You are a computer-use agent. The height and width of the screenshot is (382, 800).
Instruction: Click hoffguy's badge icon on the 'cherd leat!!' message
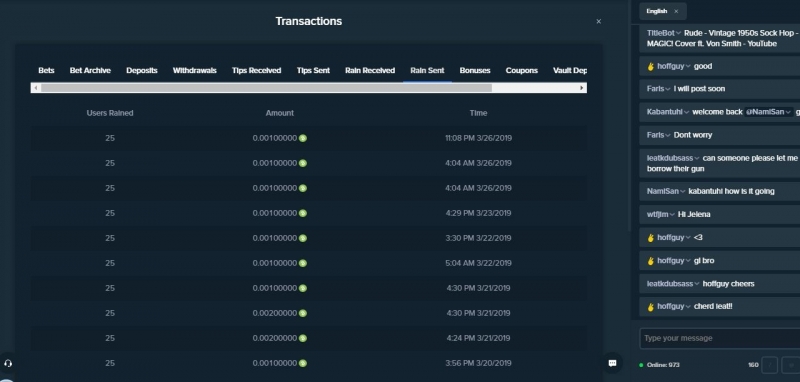click(651, 307)
